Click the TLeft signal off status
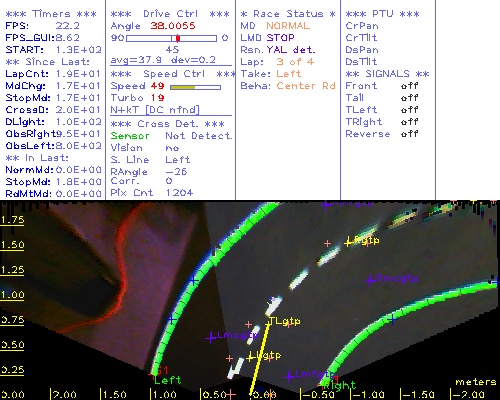This screenshot has height=400, width=500. [410, 110]
